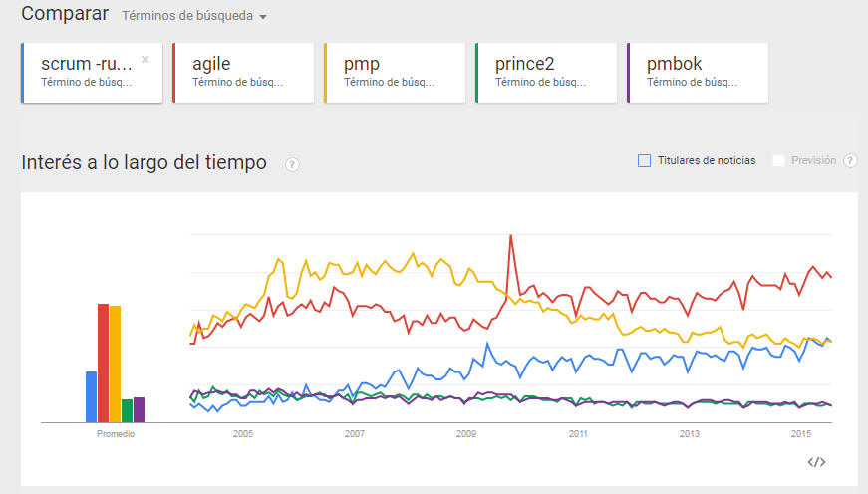The image size is (868, 494).
Task: Toggle the Previsión checkbox
Action: pos(779,160)
